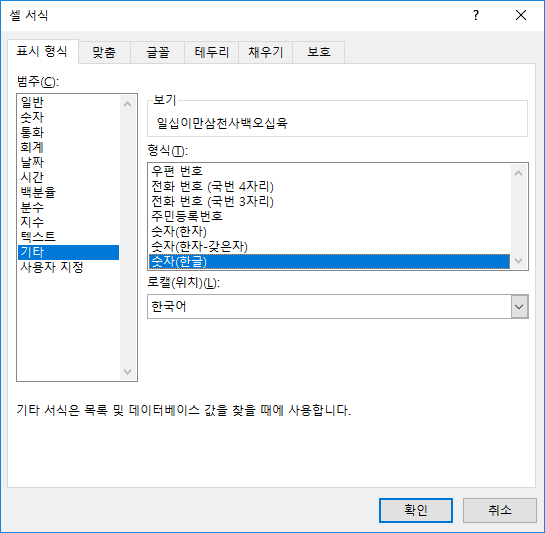Close the 셀 서식 dialog
Image resolution: width=545 pixels, height=533 pixels.
click(521, 15)
